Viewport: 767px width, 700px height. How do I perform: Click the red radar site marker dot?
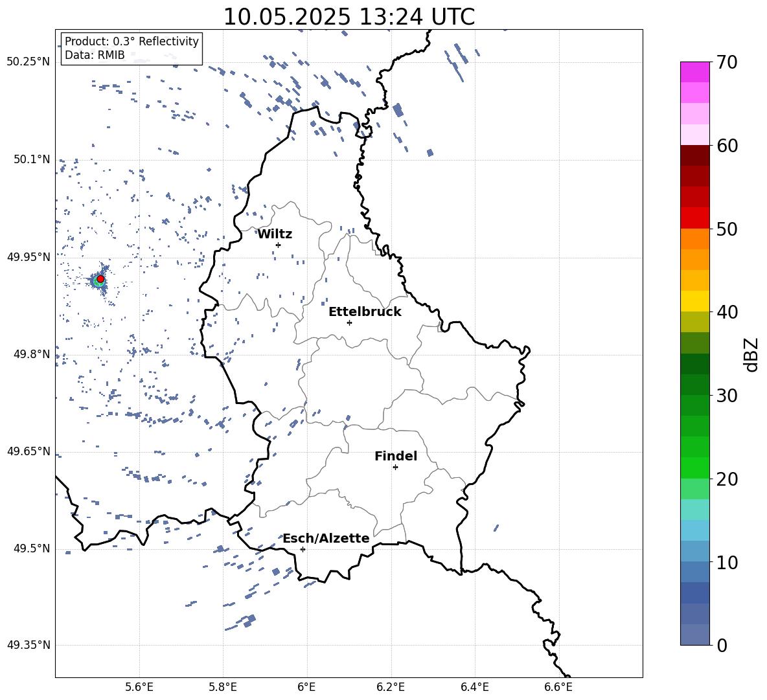[x=100, y=279]
